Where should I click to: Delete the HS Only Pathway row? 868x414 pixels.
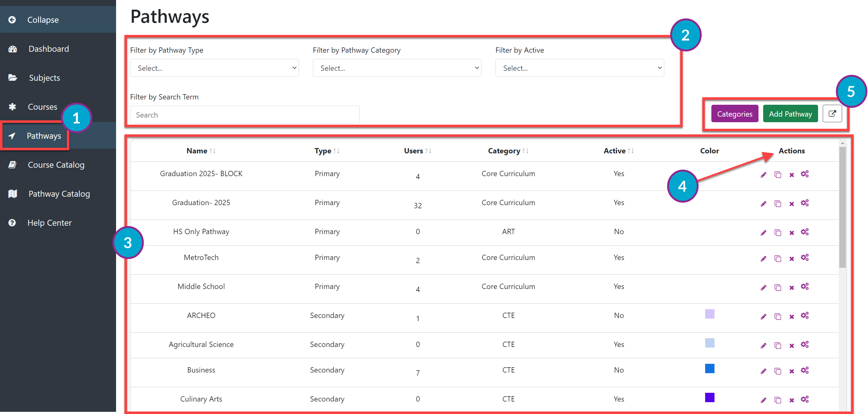pyautogui.click(x=792, y=233)
